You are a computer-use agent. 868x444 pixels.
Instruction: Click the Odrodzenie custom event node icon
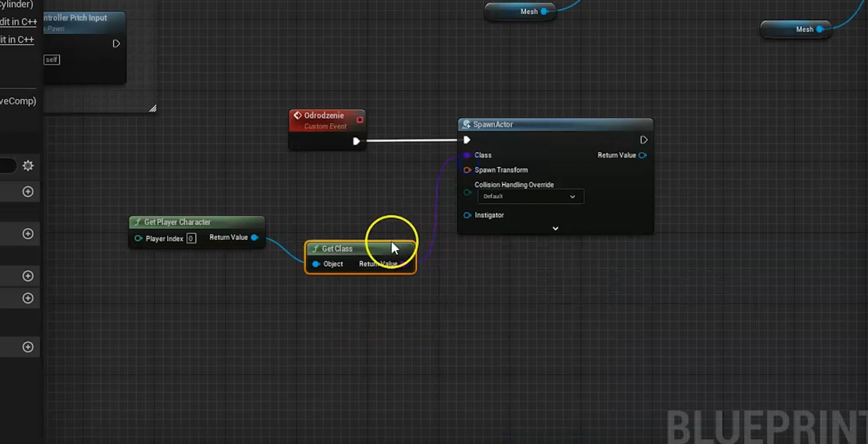[297, 116]
